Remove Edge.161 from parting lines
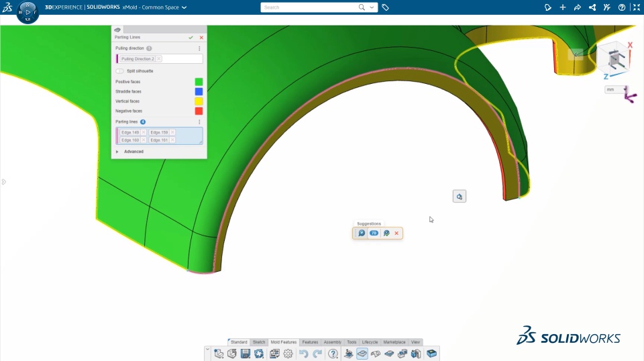644x361 pixels. click(x=172, y=140)
